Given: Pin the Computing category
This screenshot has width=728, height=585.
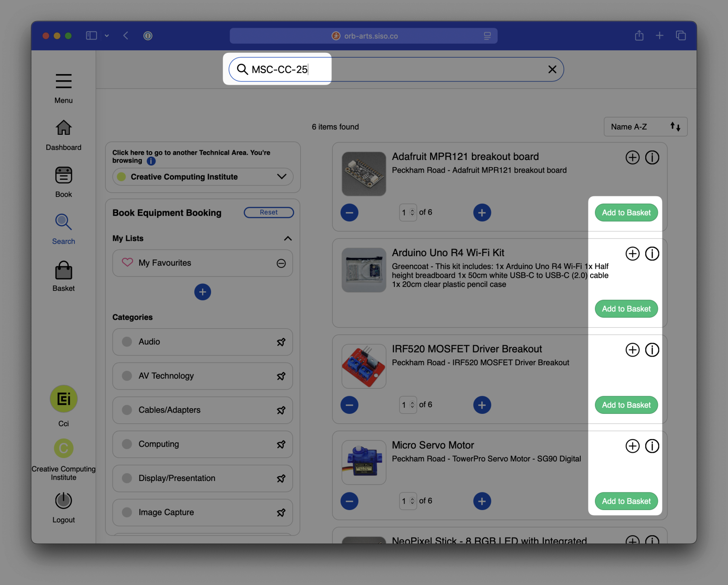Looking at the screenshot, I should (281, 444).
